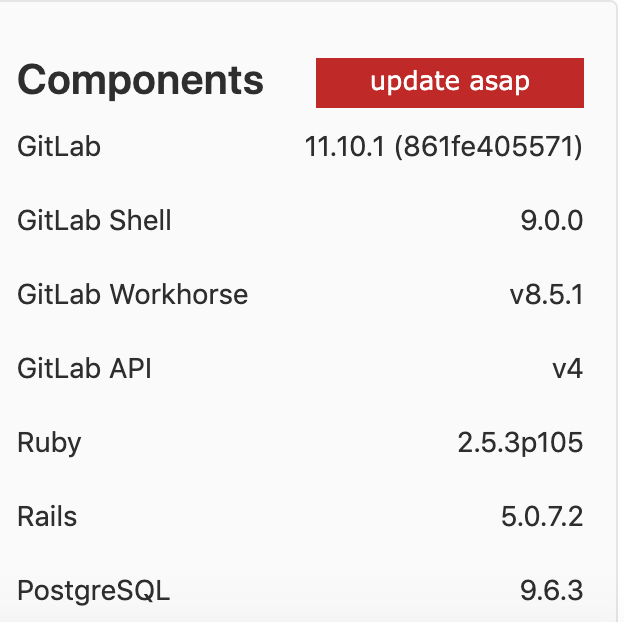Select the GitLab Shell version 9.0.0

552,220
